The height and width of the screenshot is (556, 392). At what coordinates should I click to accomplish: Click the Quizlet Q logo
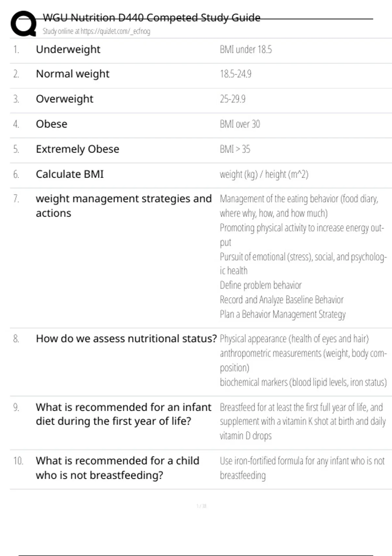point(24,24)
